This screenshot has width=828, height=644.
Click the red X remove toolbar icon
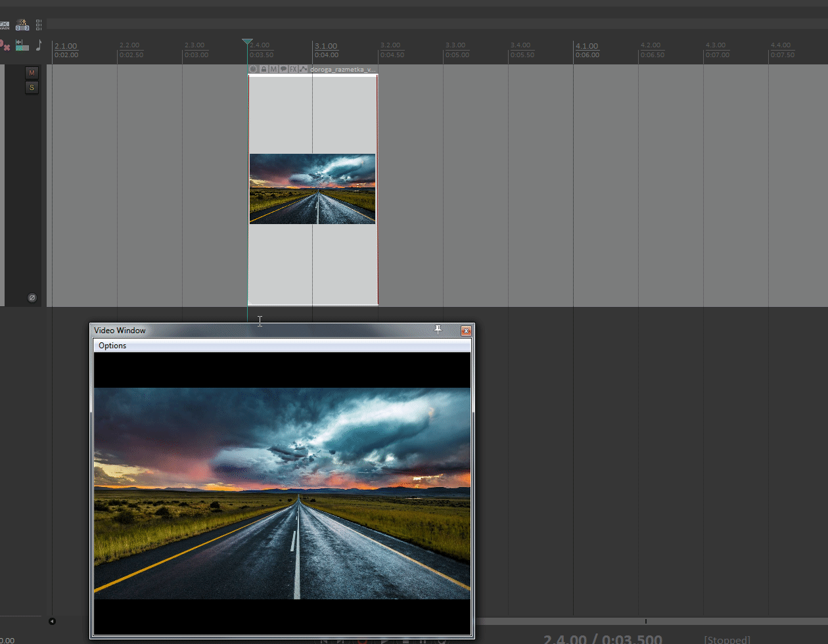pyautogui.click(x=5, y=45)
